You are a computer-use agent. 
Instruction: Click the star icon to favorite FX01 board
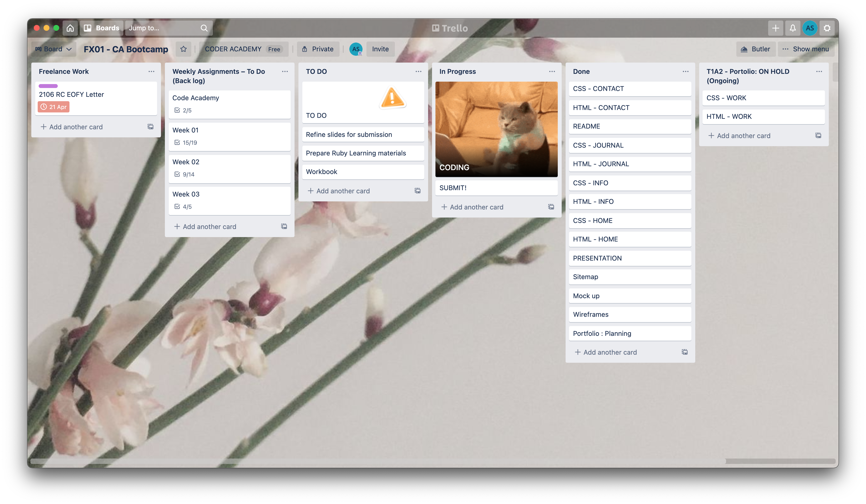click(x=183, y=49)
